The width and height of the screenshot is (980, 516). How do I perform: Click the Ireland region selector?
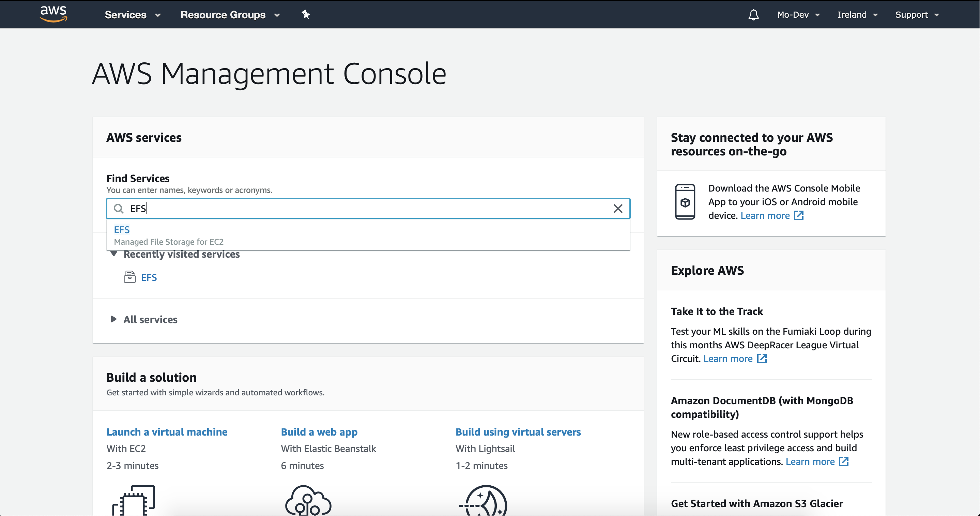click(x=856, y=14)
